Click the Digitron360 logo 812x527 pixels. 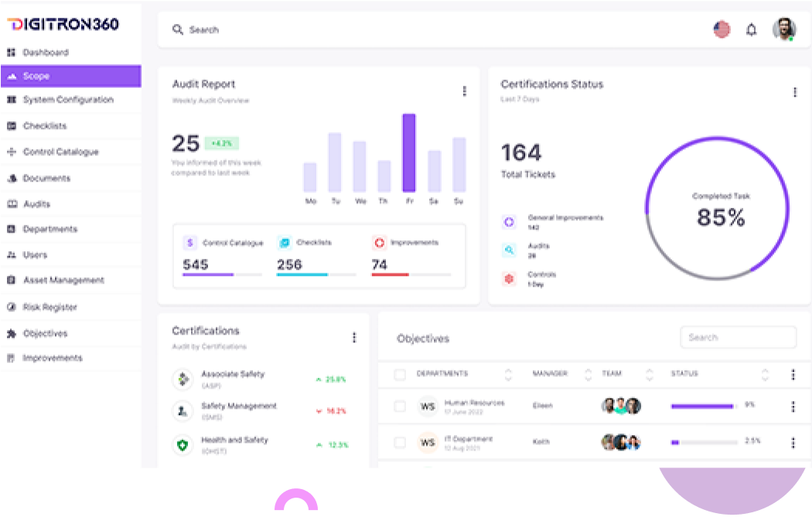[63, 25]
